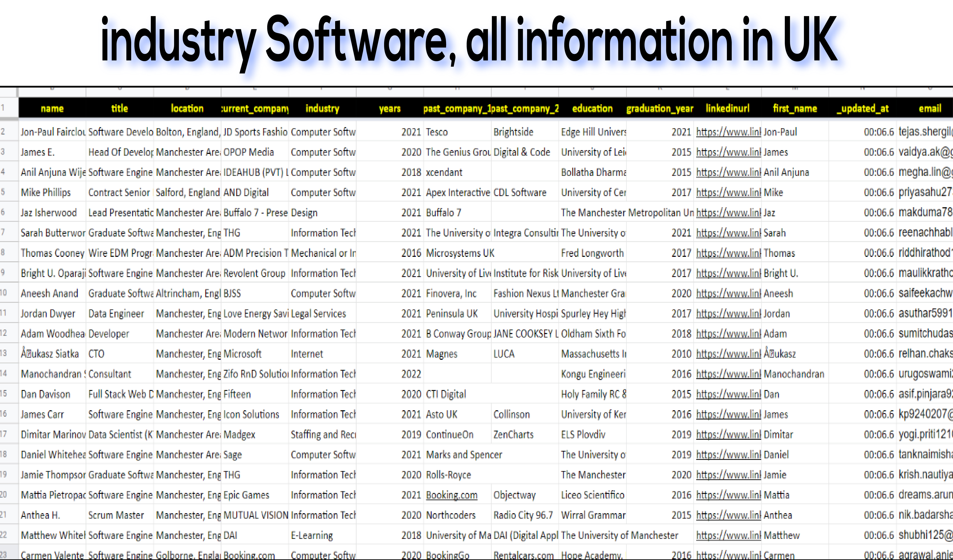Select the "linkedinurl" column header
Screen dimensions: 953x560
(x=727, y=108)
